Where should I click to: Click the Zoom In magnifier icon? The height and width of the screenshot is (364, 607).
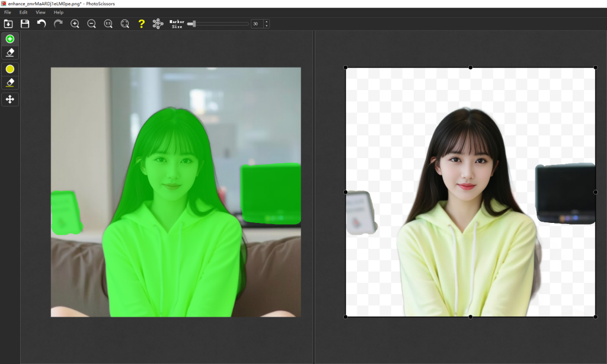click(75, 24)
